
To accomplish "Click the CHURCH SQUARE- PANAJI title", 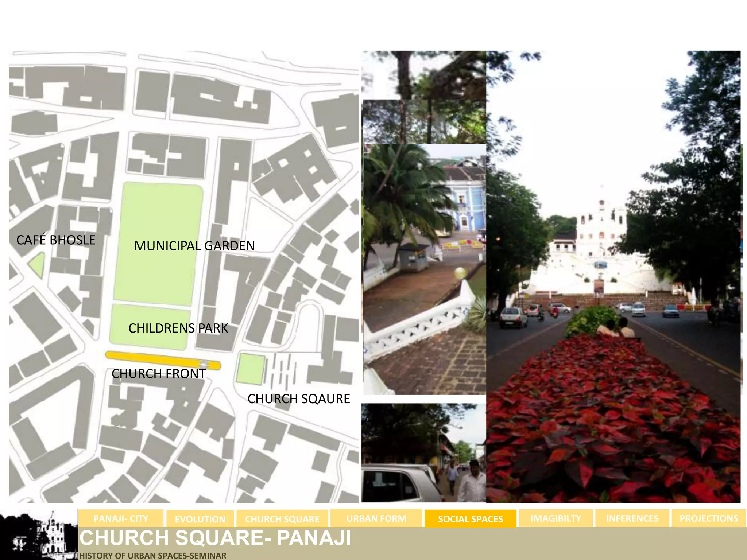I will point(215,538).
